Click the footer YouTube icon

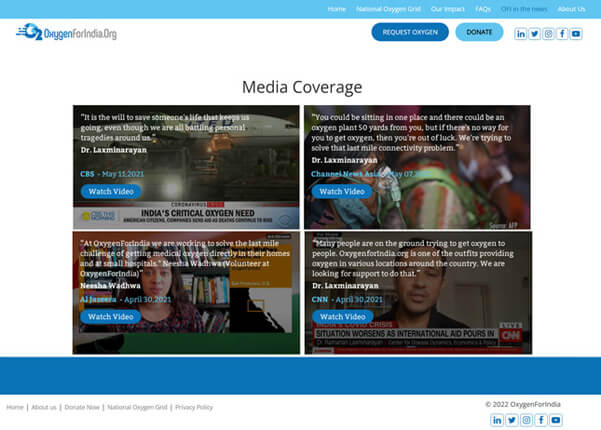coord(554,419)
